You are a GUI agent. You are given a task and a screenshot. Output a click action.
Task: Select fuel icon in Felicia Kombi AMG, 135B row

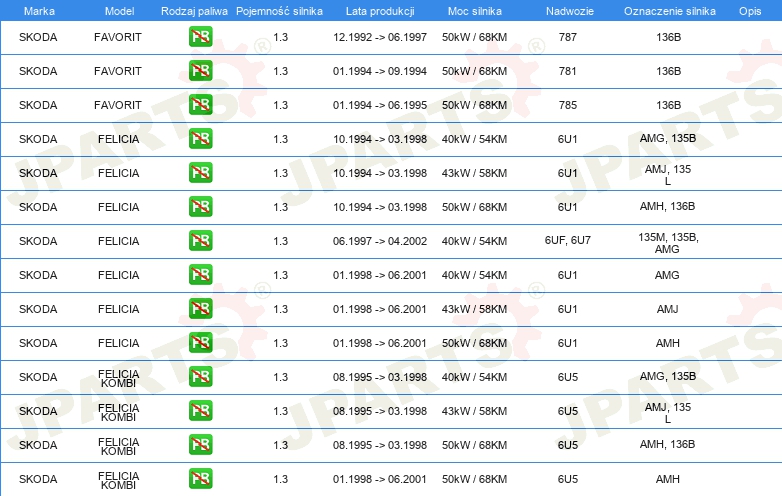[200, 377]
